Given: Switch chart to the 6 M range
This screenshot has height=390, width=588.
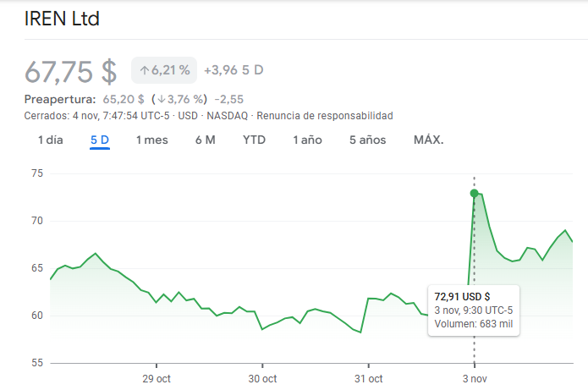Looking at the screenshot, I should pos(205,140).
